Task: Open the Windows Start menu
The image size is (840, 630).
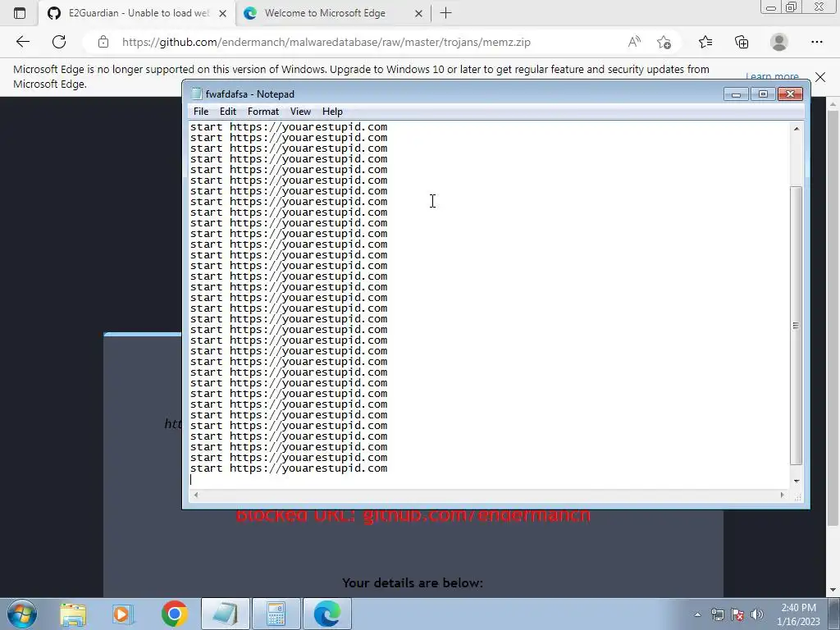Action: pyautogui.click(x=21, y=614)
